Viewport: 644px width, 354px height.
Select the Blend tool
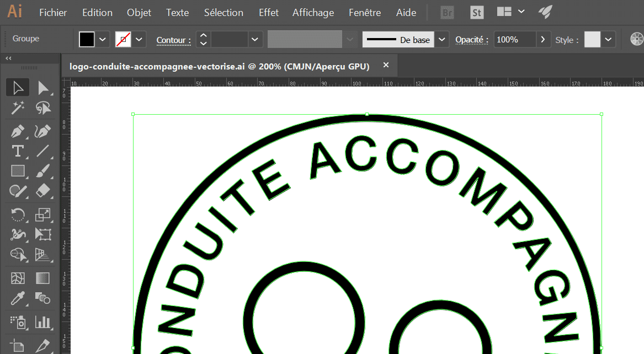42,298
